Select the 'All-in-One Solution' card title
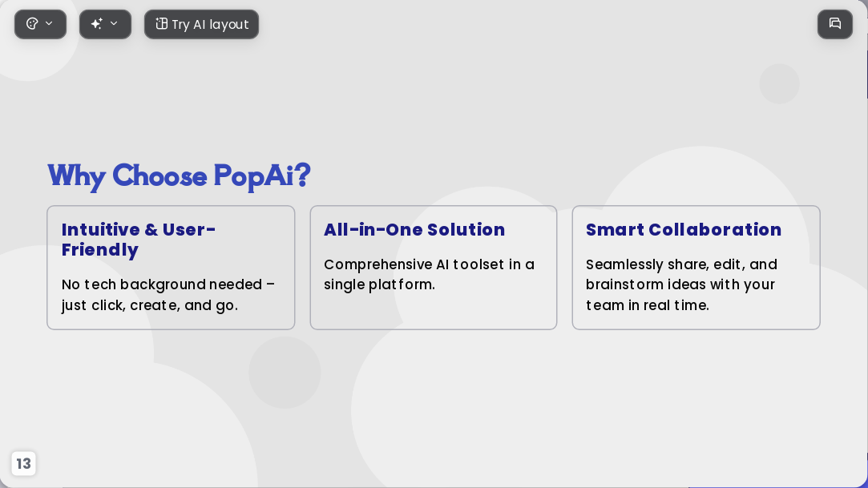 [414, 230]
